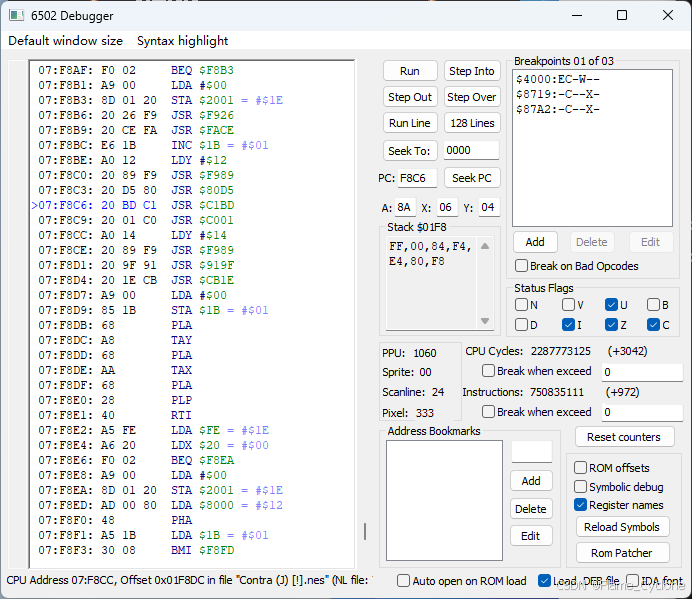Maximize the 6502 Debugger window
The height and width of the screenshot is (599, 692).
(622, 15)
